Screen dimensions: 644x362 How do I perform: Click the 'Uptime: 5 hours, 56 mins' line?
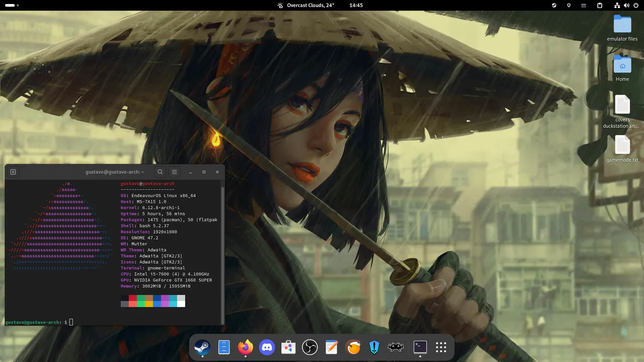pyautogui.click(x=153, y=214)
